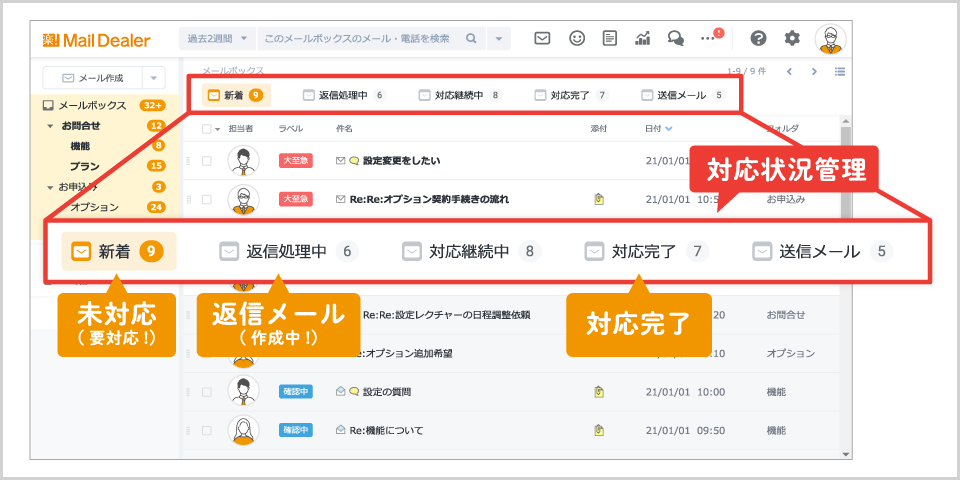The height and width of the screenshot is (480, 960).
Task: Open the 過去2週間 period dropdown
Action: pos(217,39)
